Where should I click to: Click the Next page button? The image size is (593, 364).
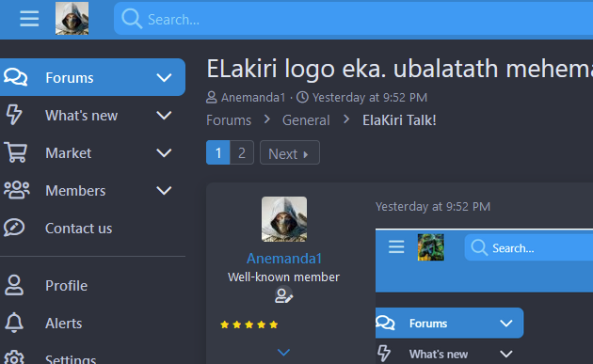290,152
